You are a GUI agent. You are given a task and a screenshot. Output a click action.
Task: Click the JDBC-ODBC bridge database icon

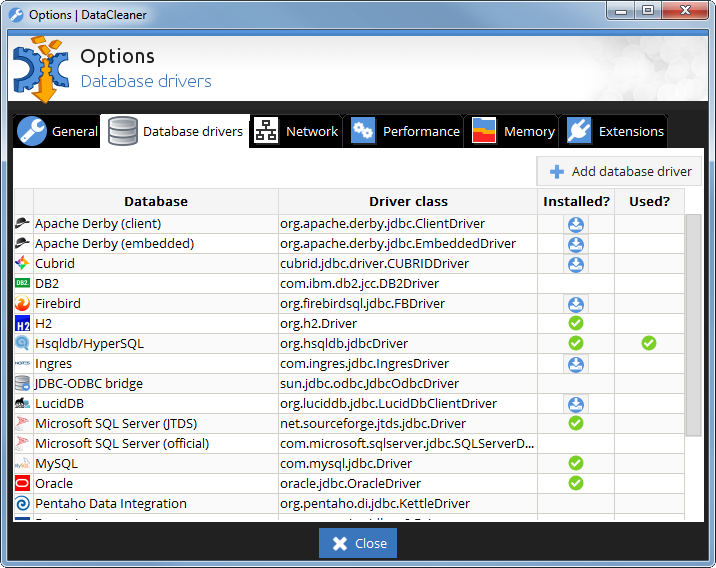click(x=22, y=383)
